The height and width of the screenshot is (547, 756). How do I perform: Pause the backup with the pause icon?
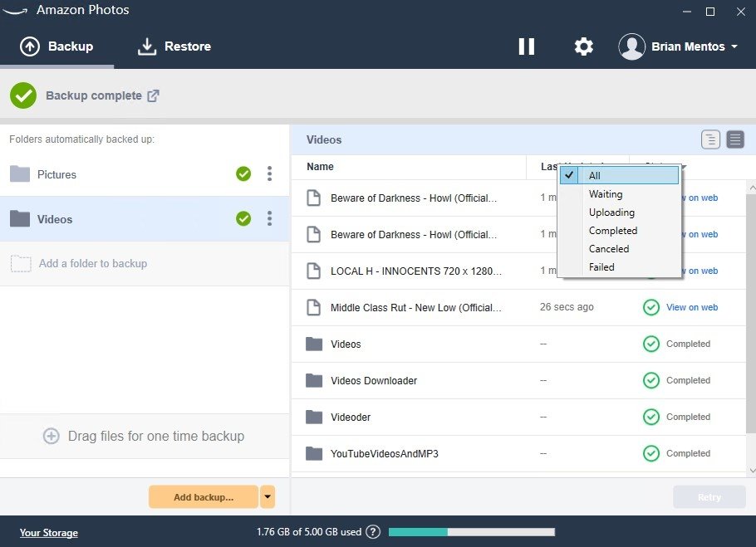coord(526,46)
